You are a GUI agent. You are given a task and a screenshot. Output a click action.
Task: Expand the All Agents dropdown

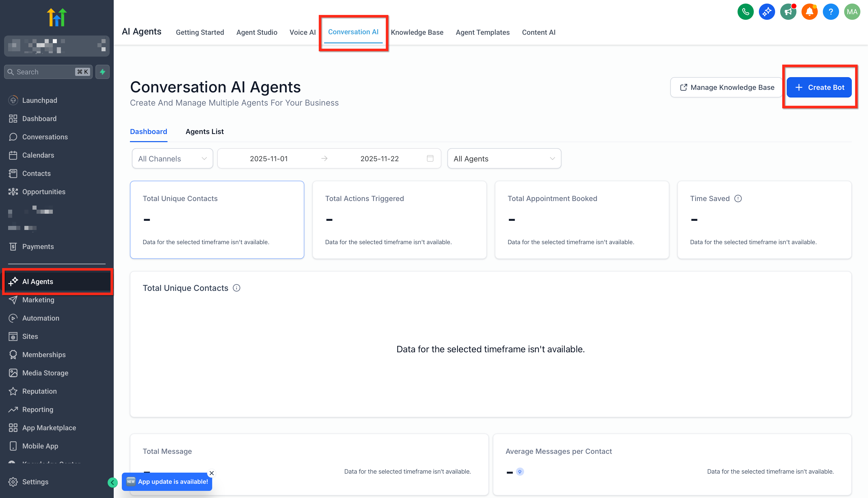pos(504,158)
